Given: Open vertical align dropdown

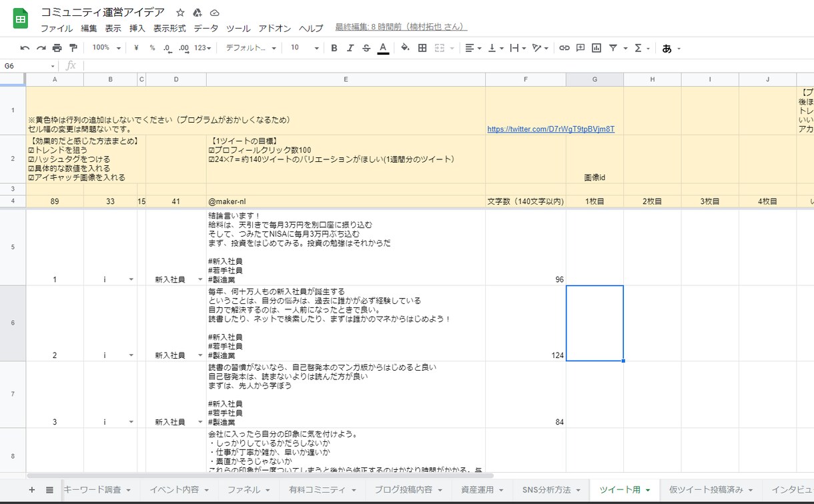Looking at the screenshot, I should point(495,48).
